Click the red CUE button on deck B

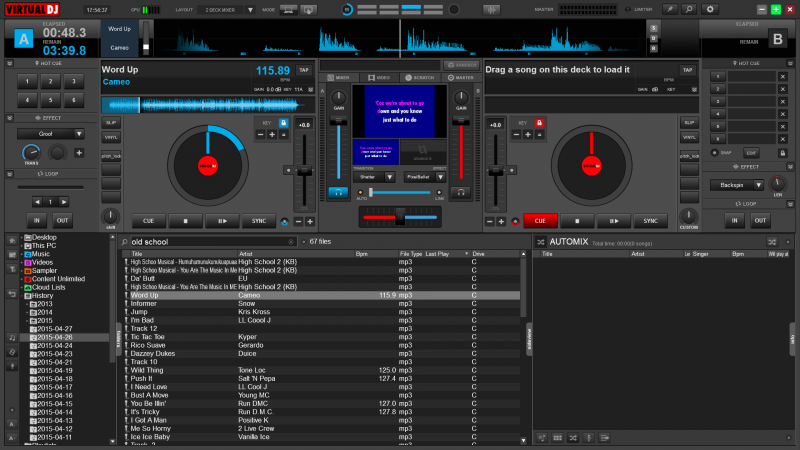click(x=540, y=221)
